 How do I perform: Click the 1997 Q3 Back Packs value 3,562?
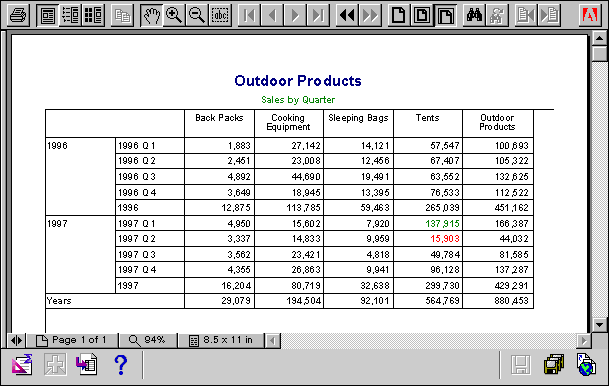(x=239, y=255)
